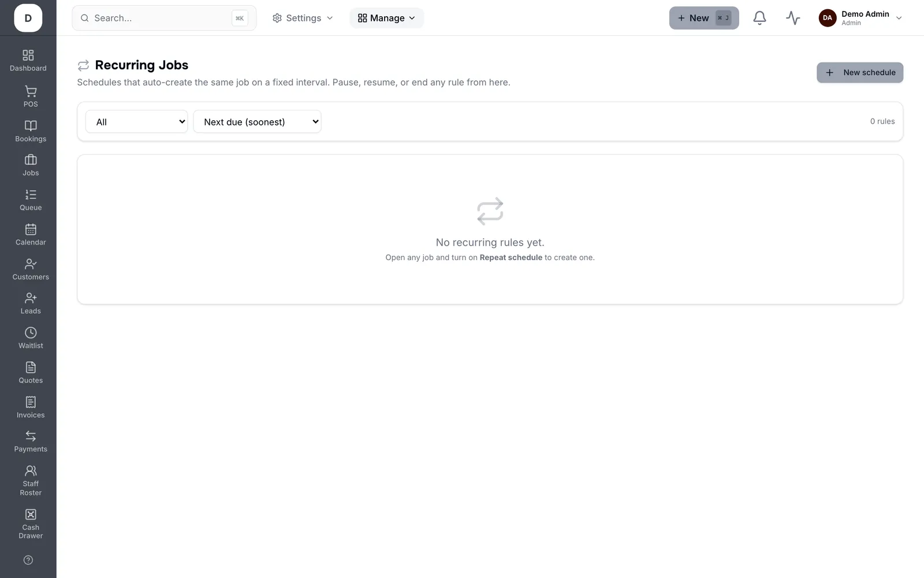Open the Leads section

[31, 303]
